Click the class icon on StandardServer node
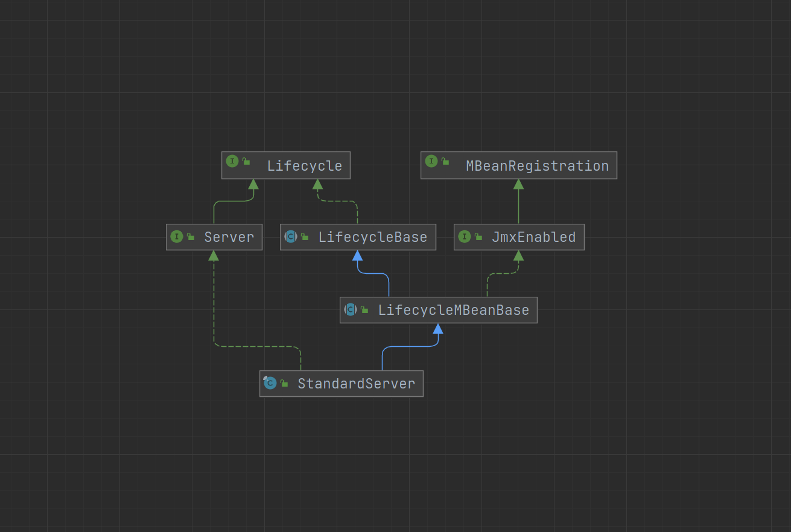 point(270,382)
